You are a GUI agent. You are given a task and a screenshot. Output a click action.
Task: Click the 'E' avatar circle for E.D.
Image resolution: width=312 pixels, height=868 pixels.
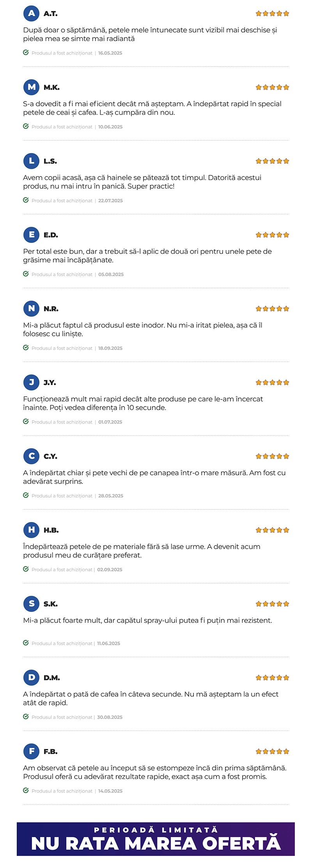point(32,235)
